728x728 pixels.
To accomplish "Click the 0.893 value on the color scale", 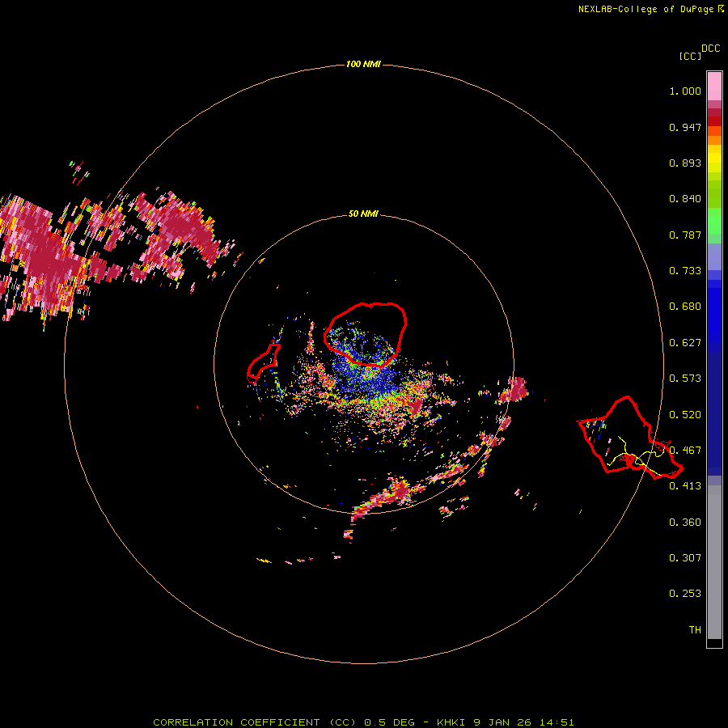I will click(685, 163).
